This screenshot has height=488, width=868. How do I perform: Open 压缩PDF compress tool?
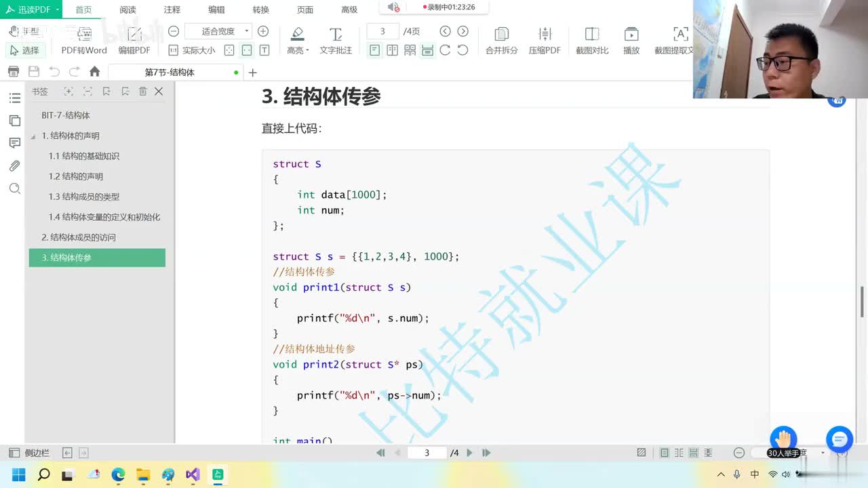tap(545, 41)
